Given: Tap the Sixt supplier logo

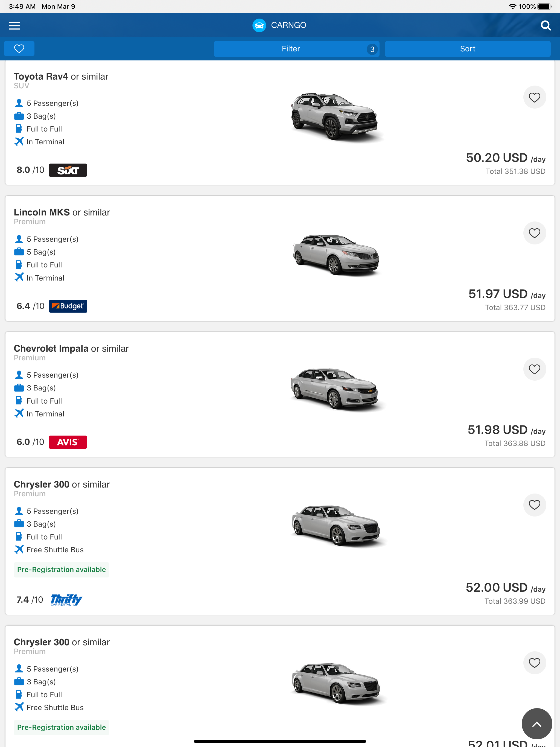Looking at the screenshot, I should click(68, 170).
